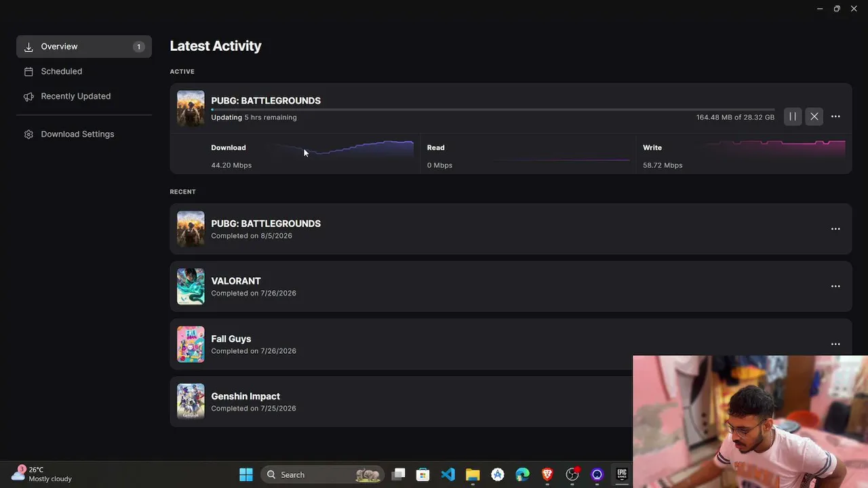Open more options for completed PUBG: BATTLEGROUNDS
This screenshot has width=868, height=488.
[x=835, y=229]
